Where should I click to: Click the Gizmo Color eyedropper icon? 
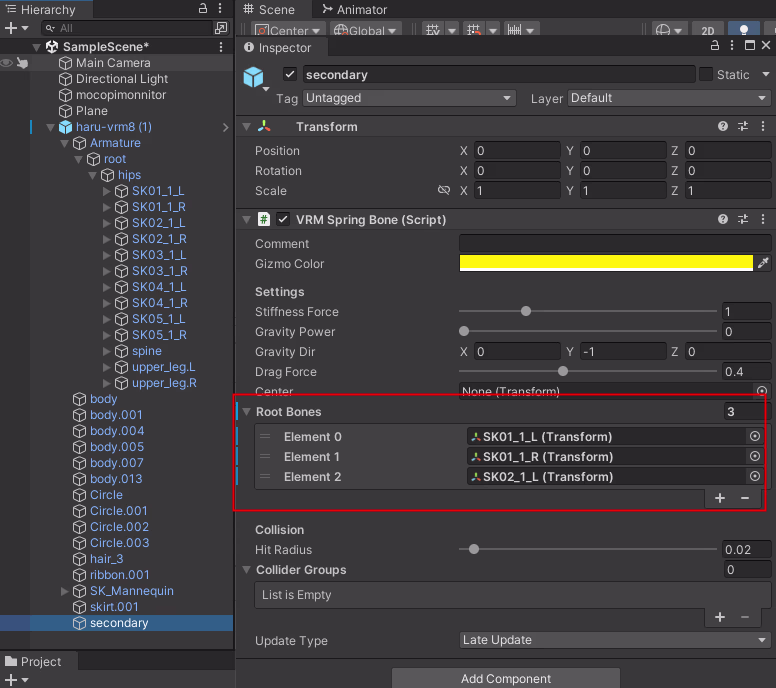[x=763, y=263]
